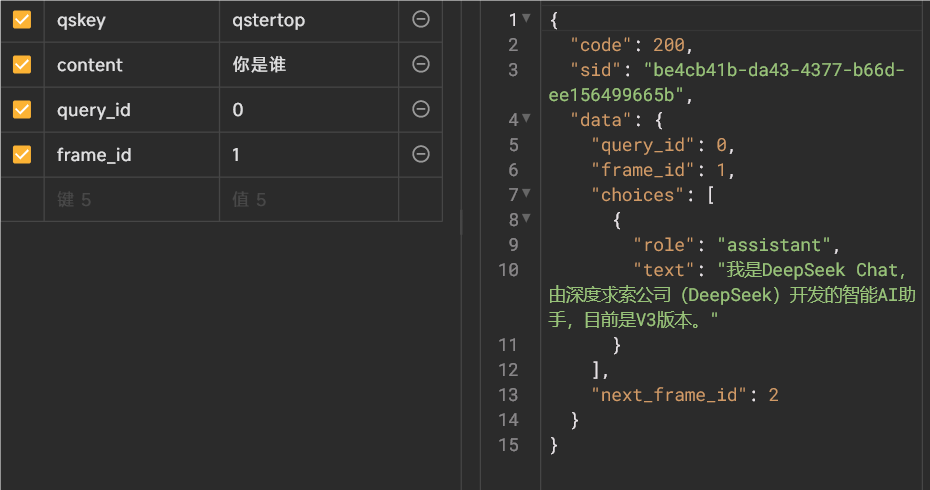Click the empty 键 5 key field
Screen dimensions: 930x490
(x=132, y=199)
